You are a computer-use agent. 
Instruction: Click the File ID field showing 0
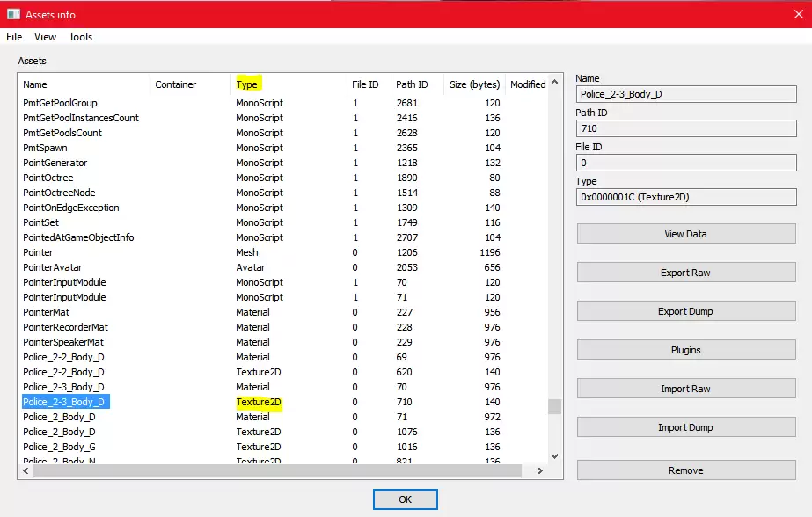click(x=686, y=163)
